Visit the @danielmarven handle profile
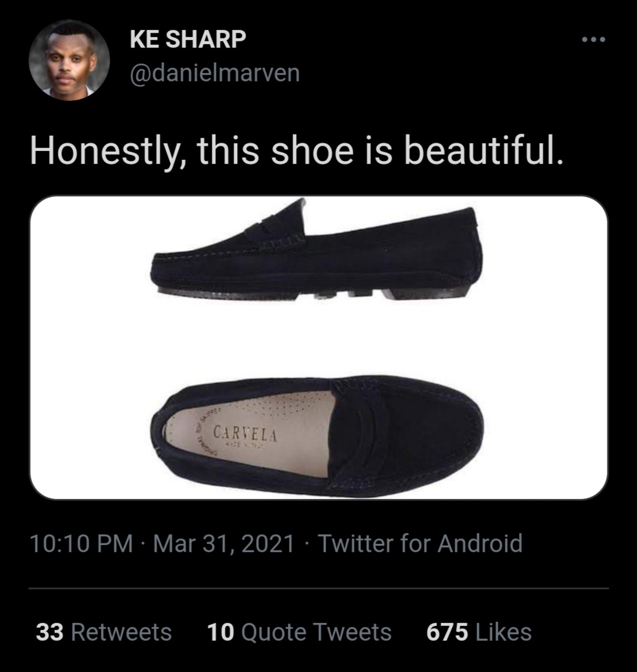This screenshot has height=672, width=637. [x=214, y=73]
